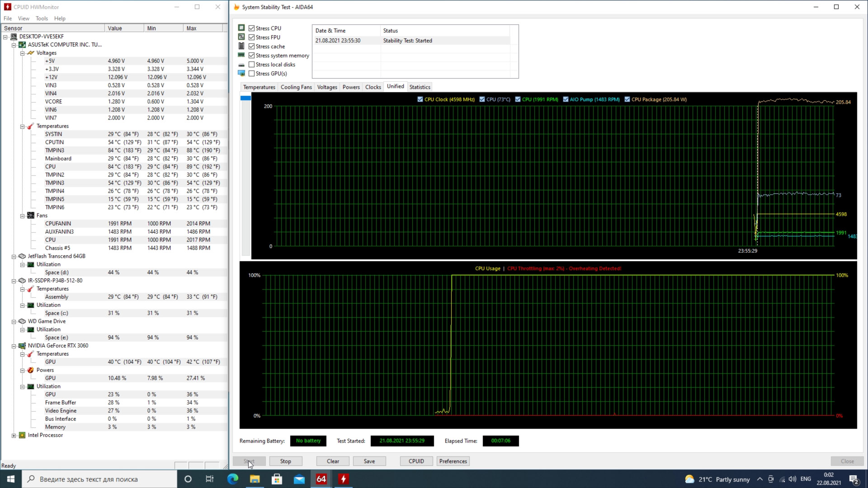
Task: Collapse the ASUSTeK COMPUTER INC. node
Action: [14, 45]
